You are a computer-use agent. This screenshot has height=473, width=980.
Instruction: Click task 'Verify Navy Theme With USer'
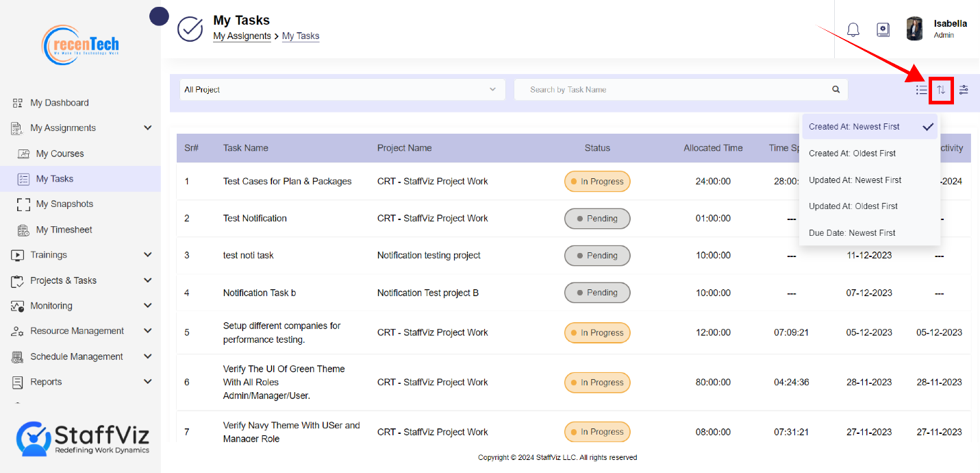[292, 432]
